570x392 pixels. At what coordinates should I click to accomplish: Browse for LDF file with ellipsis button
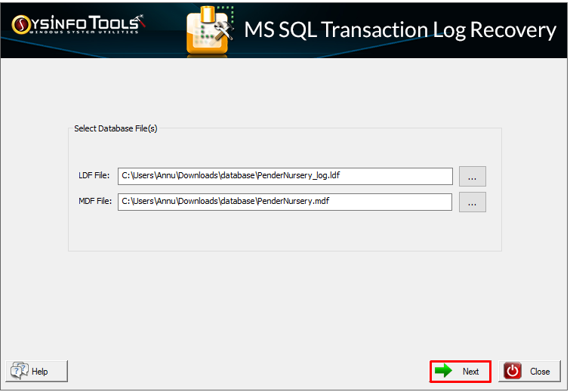click(472, 177)
